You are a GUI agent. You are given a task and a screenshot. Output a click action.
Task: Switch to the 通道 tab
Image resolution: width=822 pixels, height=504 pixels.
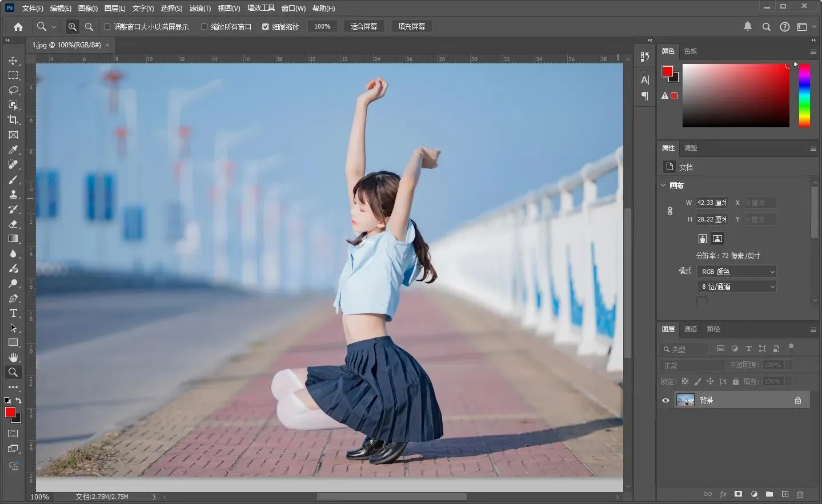pyautogui.click(x=691, y=329)
